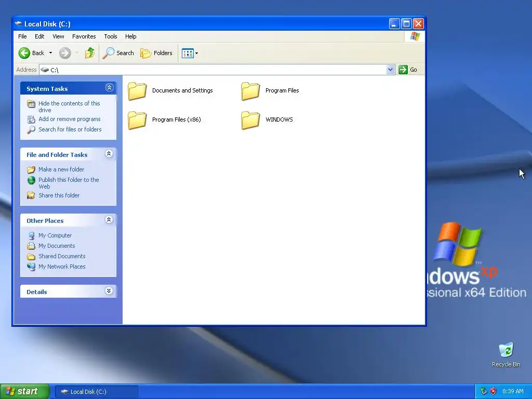The width and height of the screenshot is (532, 399).
Task: Open the View menu
Action: coord(58,36)
